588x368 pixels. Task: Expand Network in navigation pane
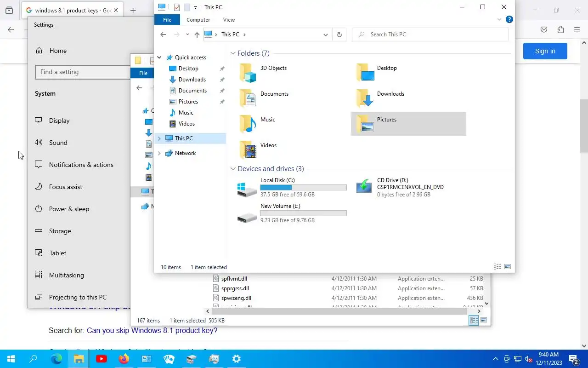159,153
